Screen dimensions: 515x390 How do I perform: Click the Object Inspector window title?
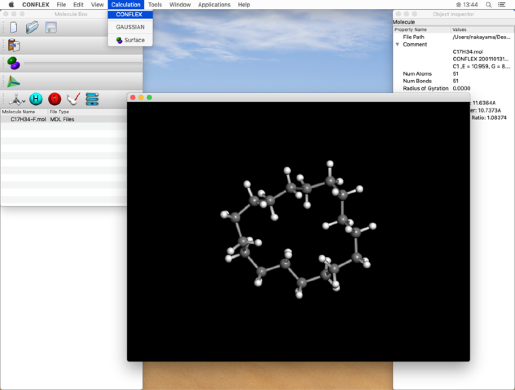[453, 14]
